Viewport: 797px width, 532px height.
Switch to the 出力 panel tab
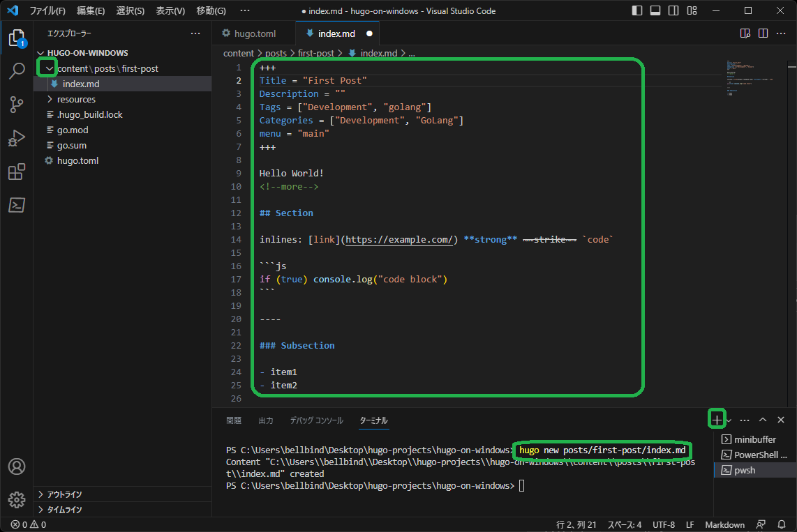[x=266, y=420]
